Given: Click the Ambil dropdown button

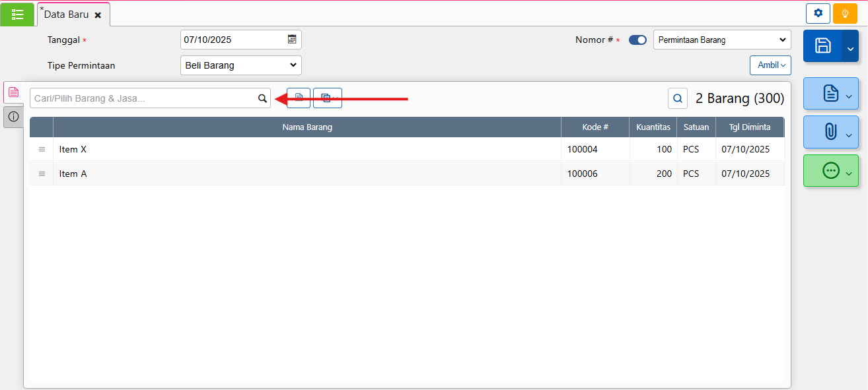Looking at the screenshot, I should pos(770,65).
